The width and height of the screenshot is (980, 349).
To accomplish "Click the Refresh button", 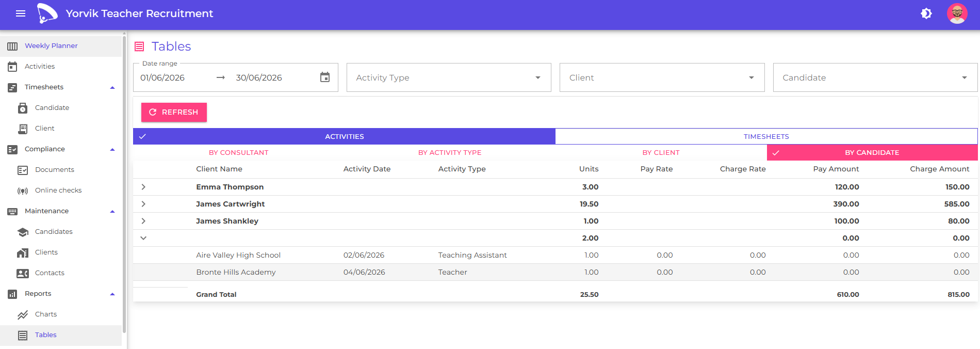I will pos(174,112).
